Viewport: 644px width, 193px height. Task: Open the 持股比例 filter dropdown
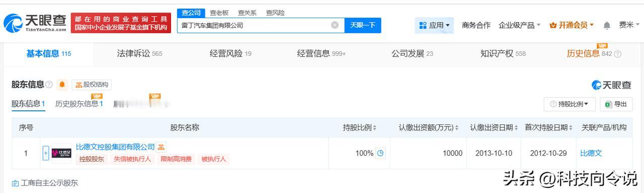tap(570, 104)
